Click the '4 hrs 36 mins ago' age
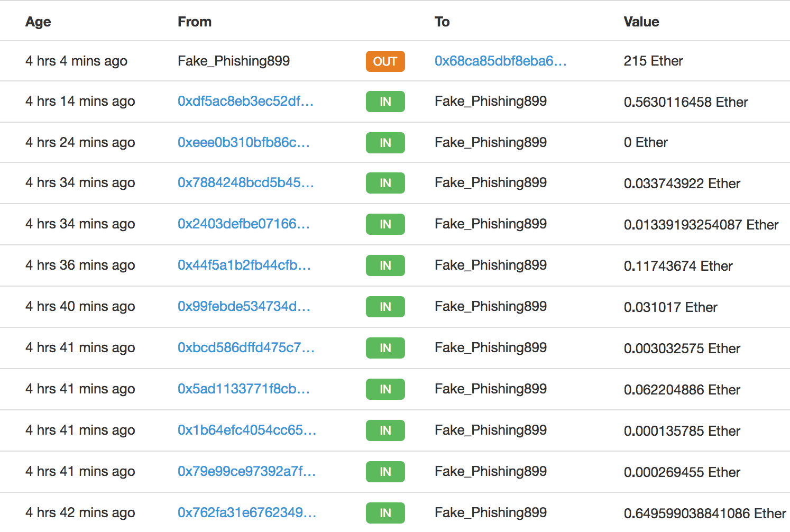The width and height of the screenshot is (790, 532). [x=80, y=265]
